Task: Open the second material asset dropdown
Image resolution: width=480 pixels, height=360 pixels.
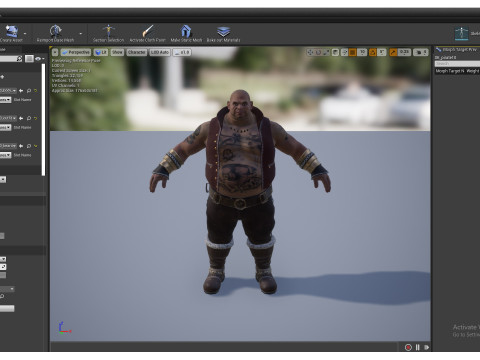Action: (x=8, y=118)
